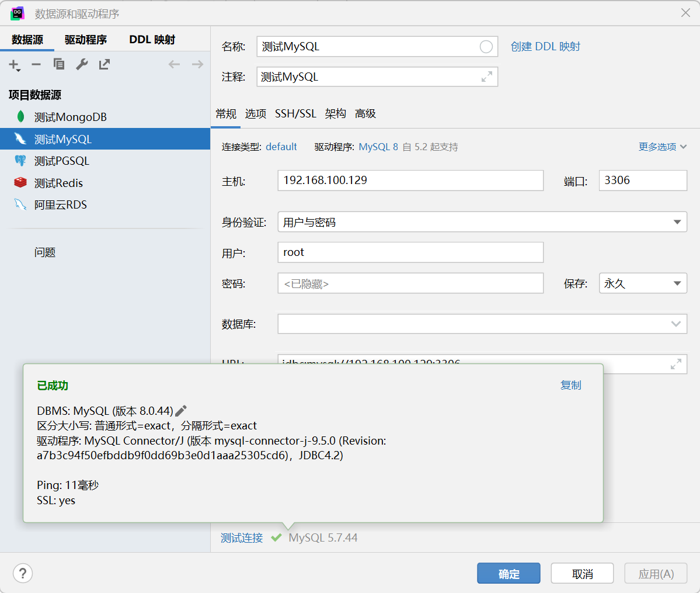The width and height of the screenshot is (700, 593).
Task: Select 测试MySQL data source
Action: [105, 139]
